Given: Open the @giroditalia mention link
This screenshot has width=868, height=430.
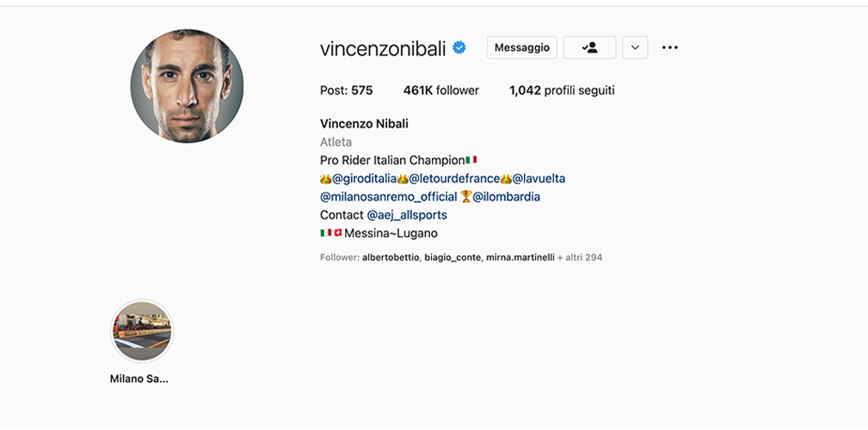Looking at the screenshot, I should pyautogui.click(x=364, y=179).
